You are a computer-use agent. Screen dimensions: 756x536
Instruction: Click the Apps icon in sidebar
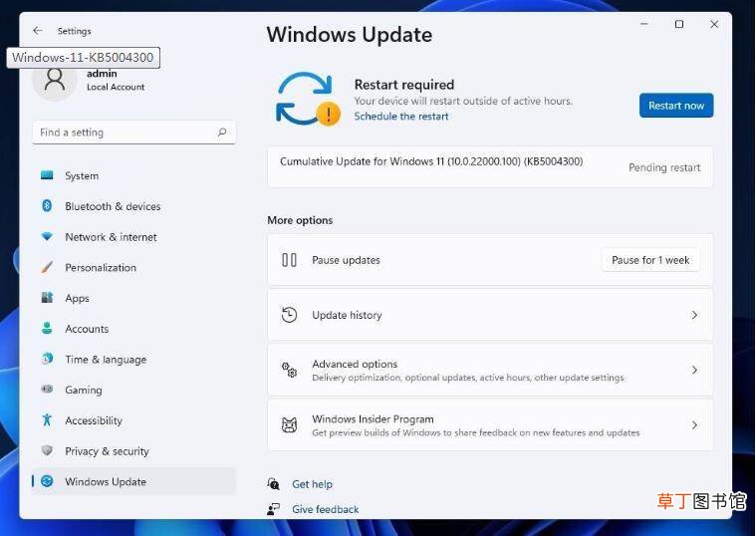pyautogui.click(x=47, y=297)
